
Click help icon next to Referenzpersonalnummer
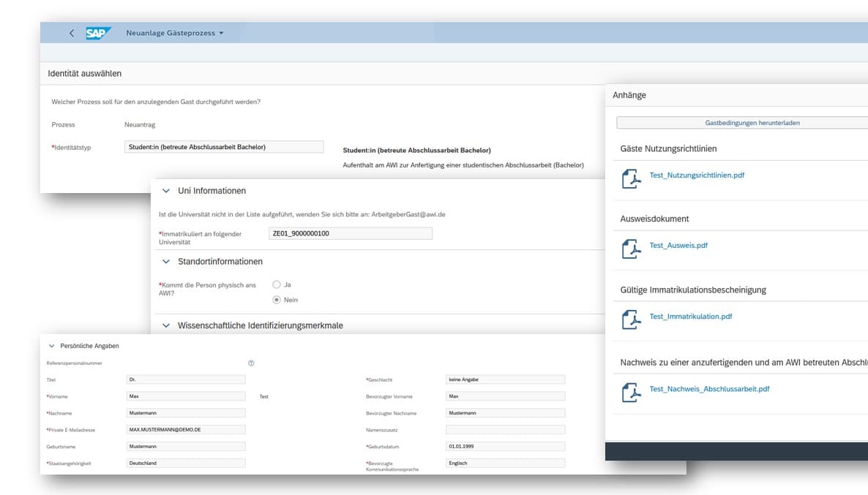pyautogui.click(x=251, y=363)
